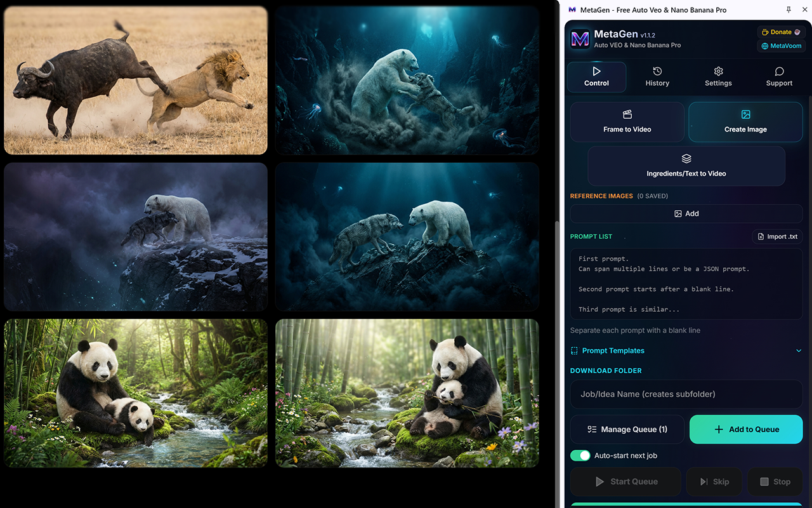Open the MetaVoom link
The width and height of the screenshot is (812, 508).
point(780,46)
